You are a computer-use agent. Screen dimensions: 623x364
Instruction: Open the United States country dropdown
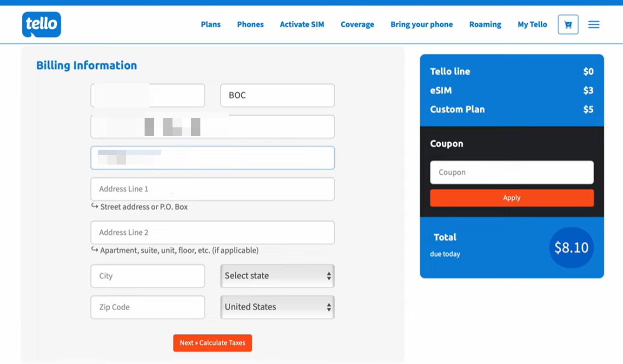point(278,307)
